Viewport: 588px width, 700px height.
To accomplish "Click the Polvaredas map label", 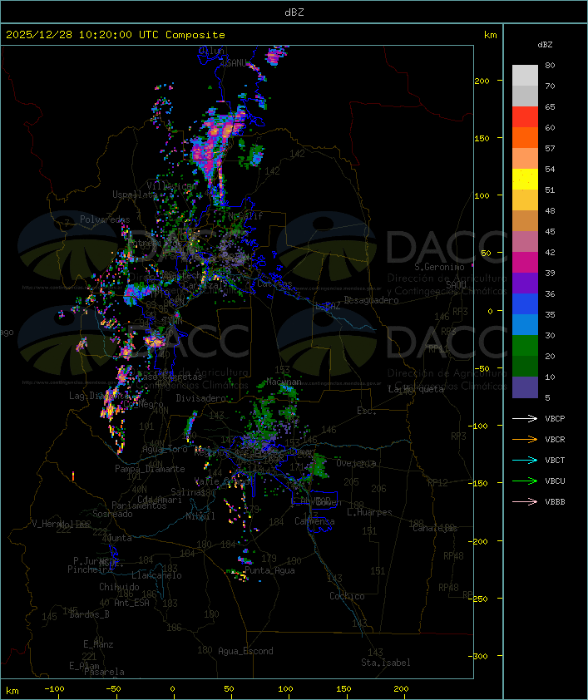I will pyautogui.click(x=105, y=219).
